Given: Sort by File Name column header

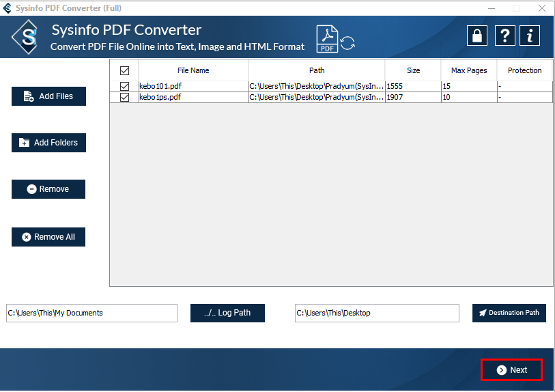Looking at the screenshot, I should [193, 70].
